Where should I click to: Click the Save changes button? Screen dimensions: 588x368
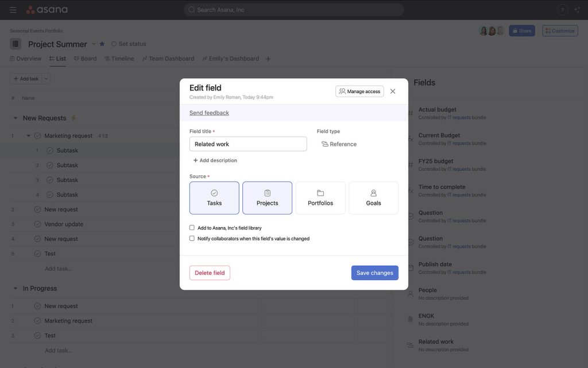(x=374, y=273)
